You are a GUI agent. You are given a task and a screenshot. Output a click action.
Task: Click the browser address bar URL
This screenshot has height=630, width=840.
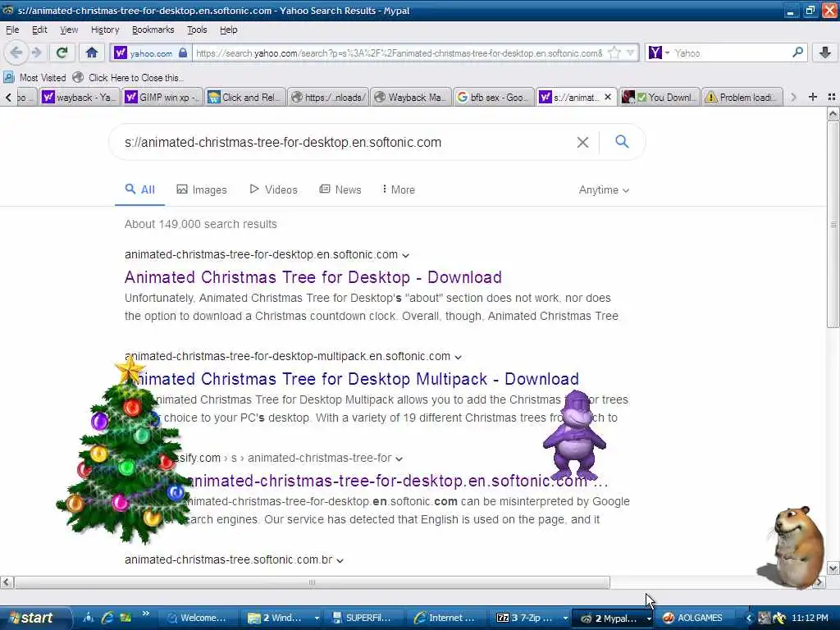point(399,53)
